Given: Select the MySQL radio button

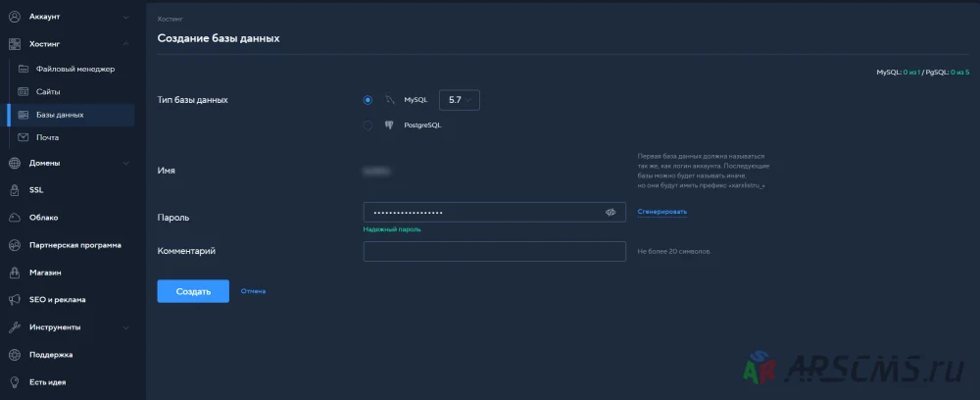Looking at the screenshot, I should click(367, 100).
